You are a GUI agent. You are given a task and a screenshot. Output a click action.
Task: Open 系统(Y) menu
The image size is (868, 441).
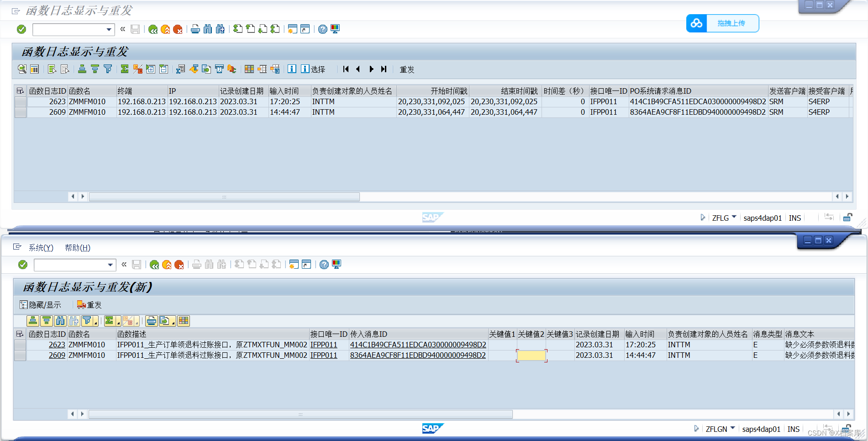[x=41, y=248]
